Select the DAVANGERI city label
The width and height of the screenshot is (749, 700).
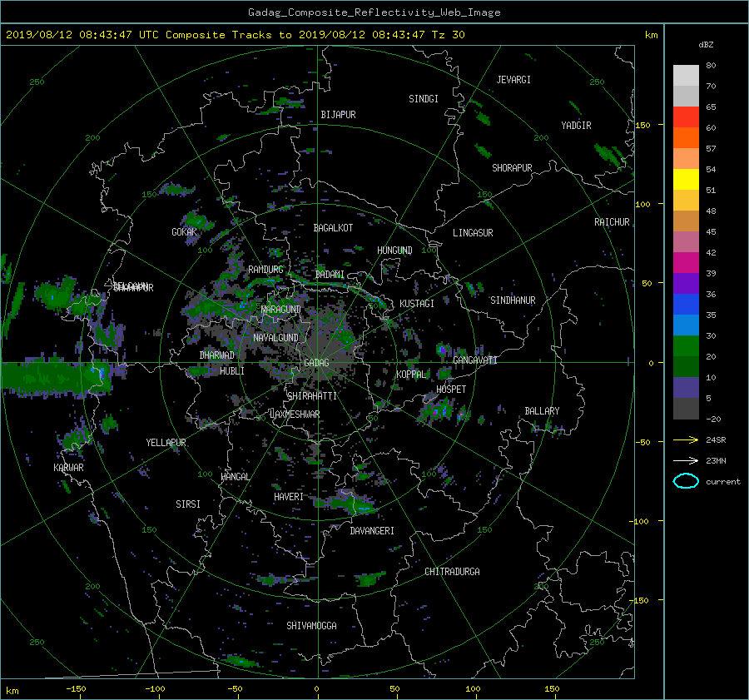click(372, 531)
